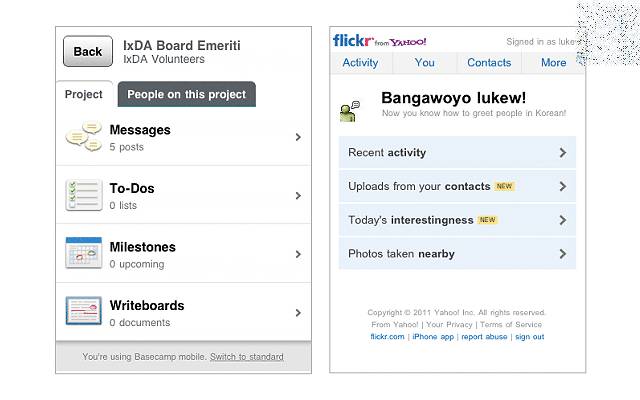
Task: Click the sign out link
Action: (x=529, y=337)
